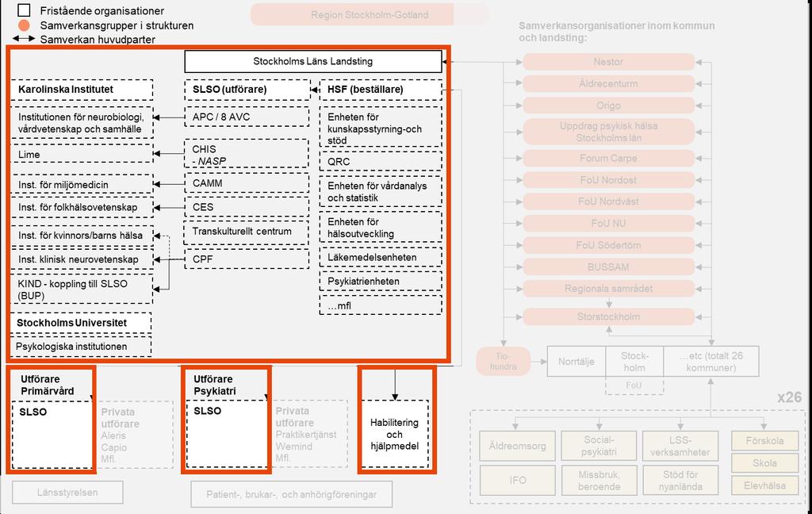The image size is (812, 514).
Task: Click the Utförare Psykiatri heading
Action: coord(214,385)
